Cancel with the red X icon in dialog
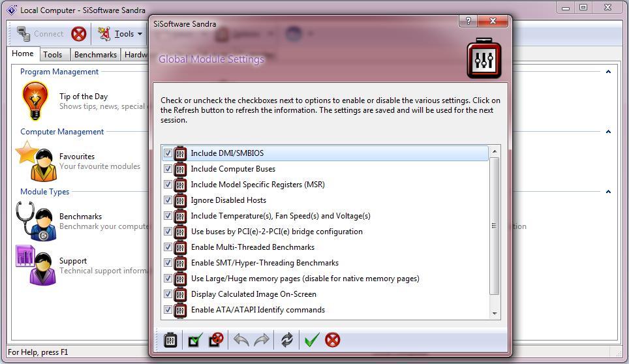The image size is (629, 364). point(333,340)
